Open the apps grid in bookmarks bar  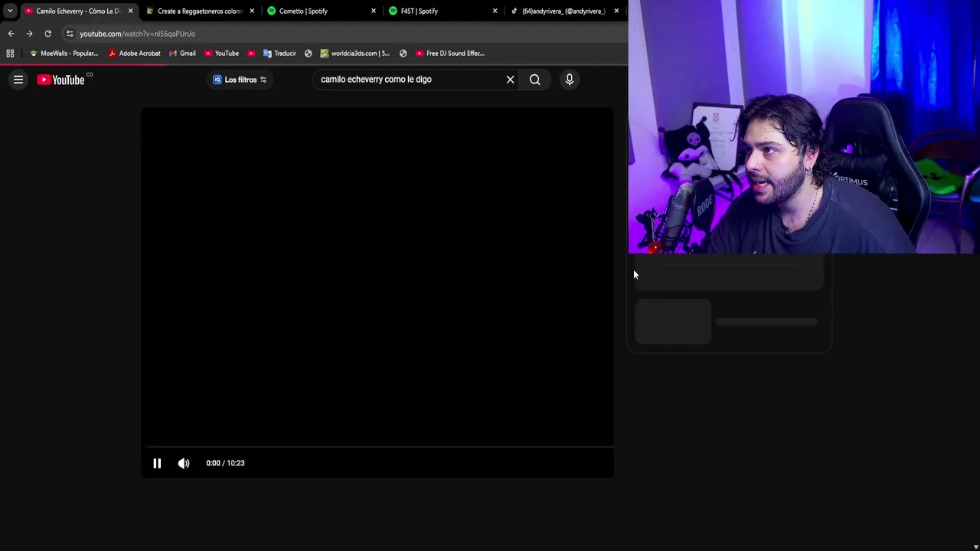(x=10, y=54)
